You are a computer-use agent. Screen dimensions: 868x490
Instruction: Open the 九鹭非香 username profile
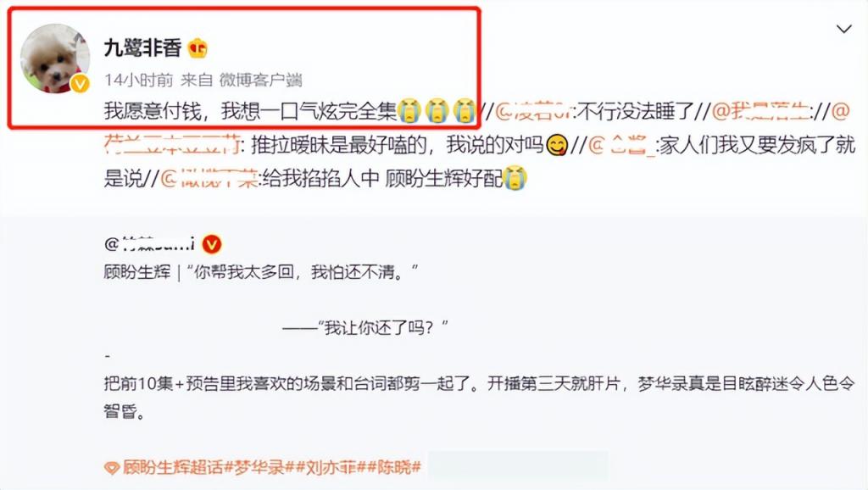(142, 48)
